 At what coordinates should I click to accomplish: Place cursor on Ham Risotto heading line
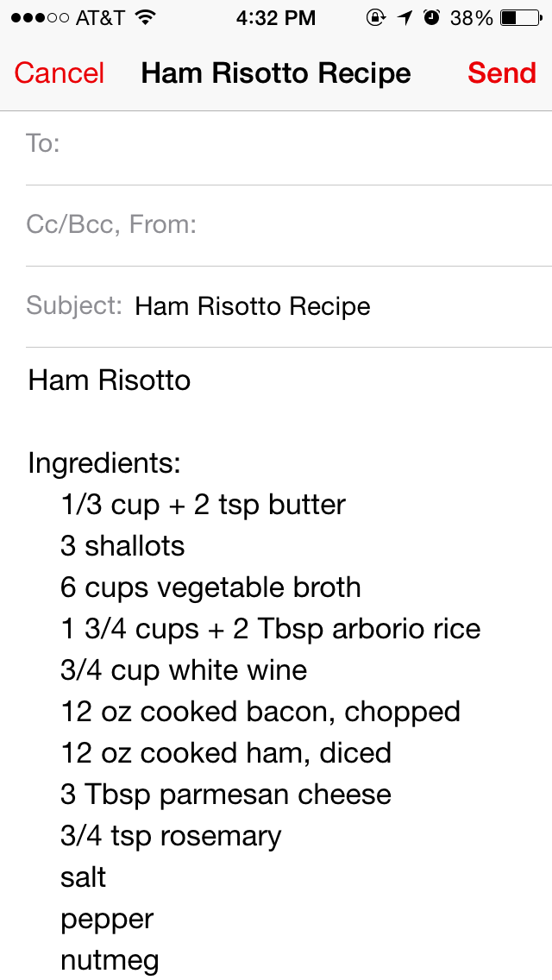coord(110,380)
